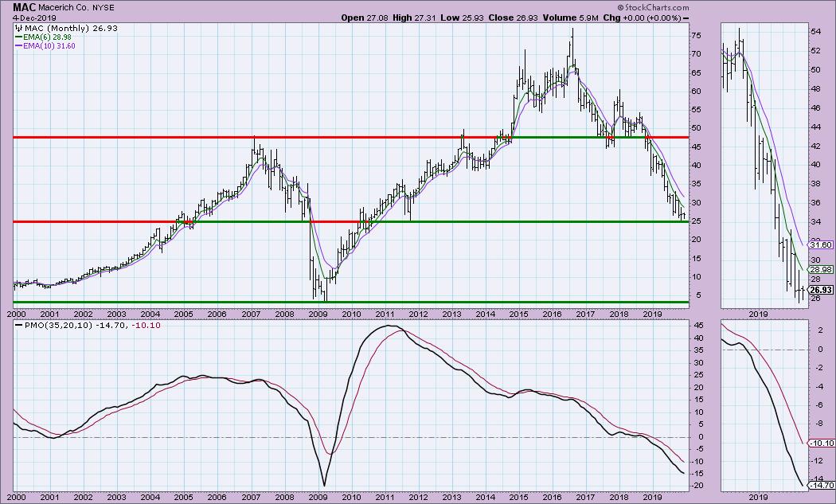Click the -20 label on PMO axis
836x504 pixels.
[x=697, y=486]
